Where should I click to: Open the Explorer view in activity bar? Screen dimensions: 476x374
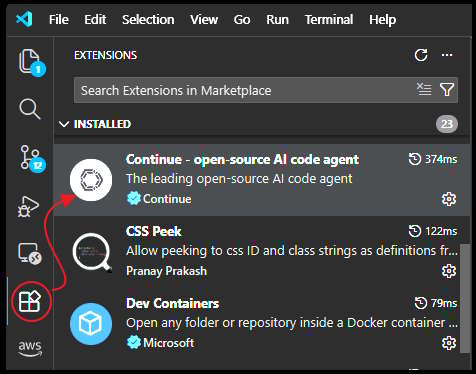click(x=31, y=62)
